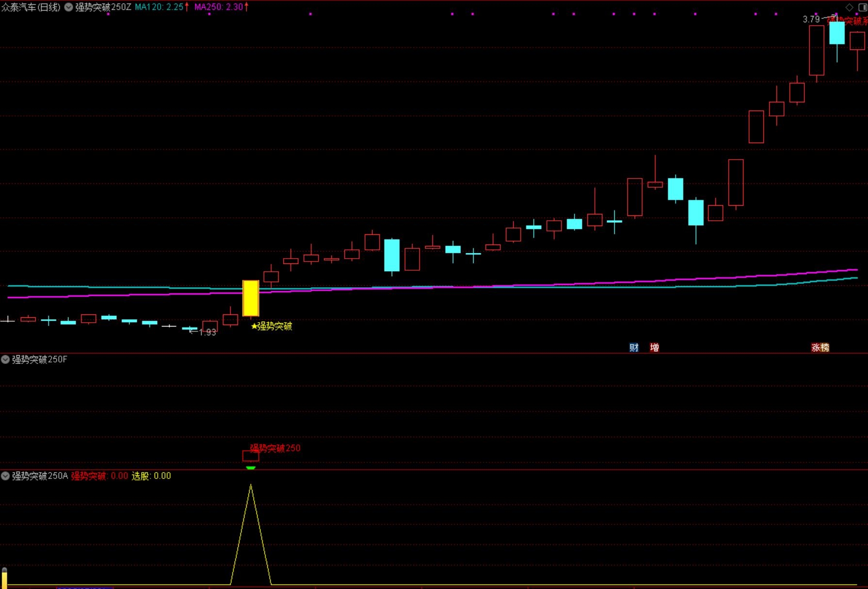Click the diamond icon at chart top-right

click(849, 7)
